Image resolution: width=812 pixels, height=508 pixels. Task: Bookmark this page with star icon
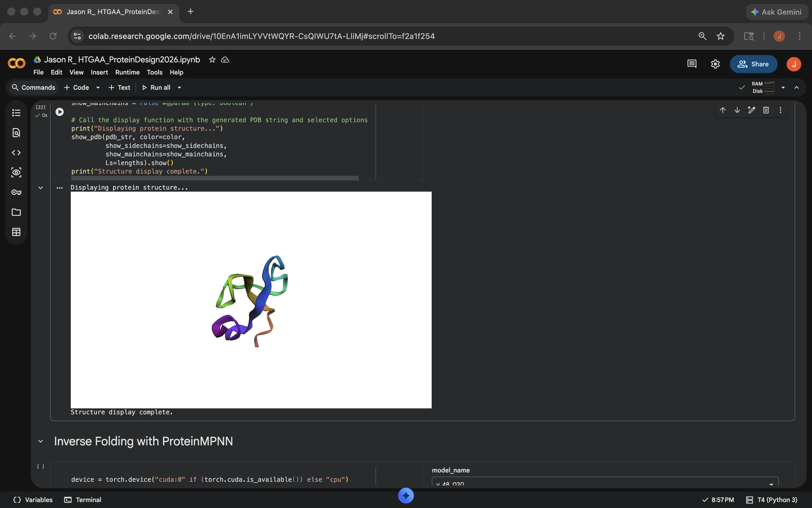pos(721,36)
